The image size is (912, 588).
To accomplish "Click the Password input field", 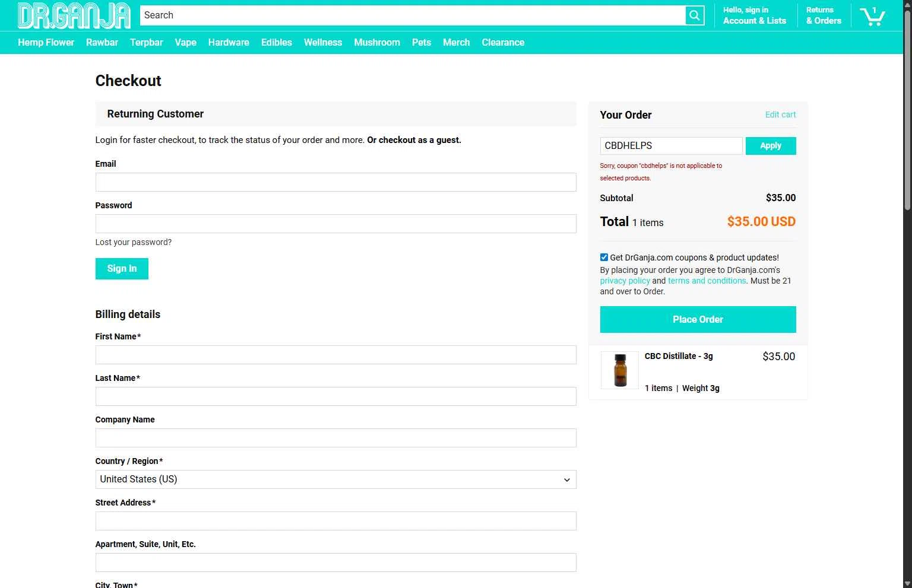I will point(335,224).
